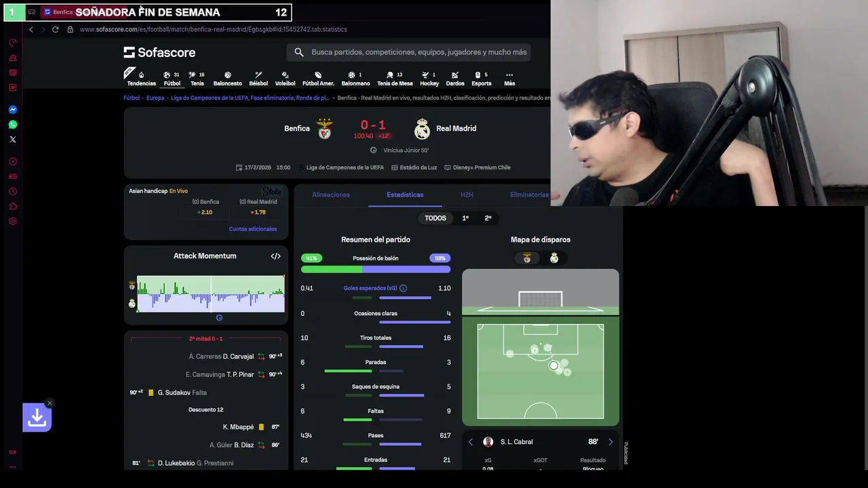868x488 pixels.
Task: Open browser settings gear in sidebar
Action: [12, 221]
